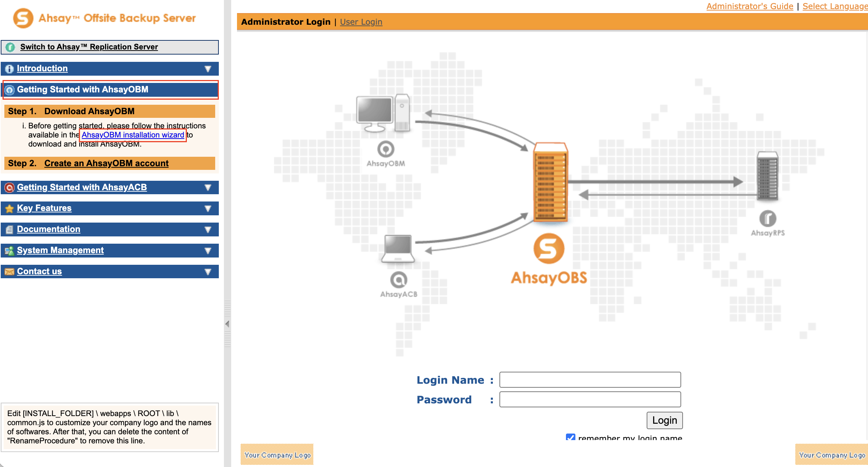Click the sidebar collapse arrow on divider
The image size is (868, 467).
point(227,324)
